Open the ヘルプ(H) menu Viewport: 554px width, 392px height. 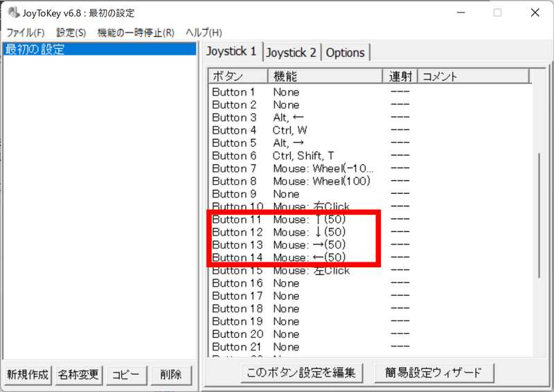click(204, 33)
